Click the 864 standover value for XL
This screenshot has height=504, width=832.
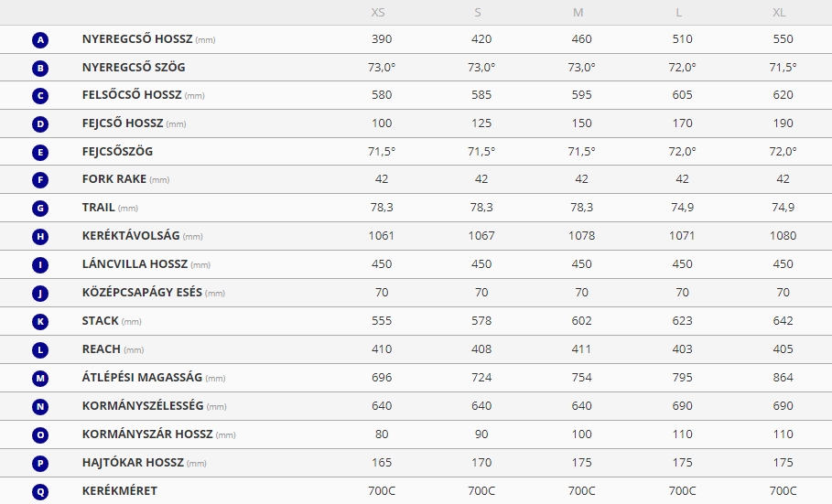(x=782, y=377)
